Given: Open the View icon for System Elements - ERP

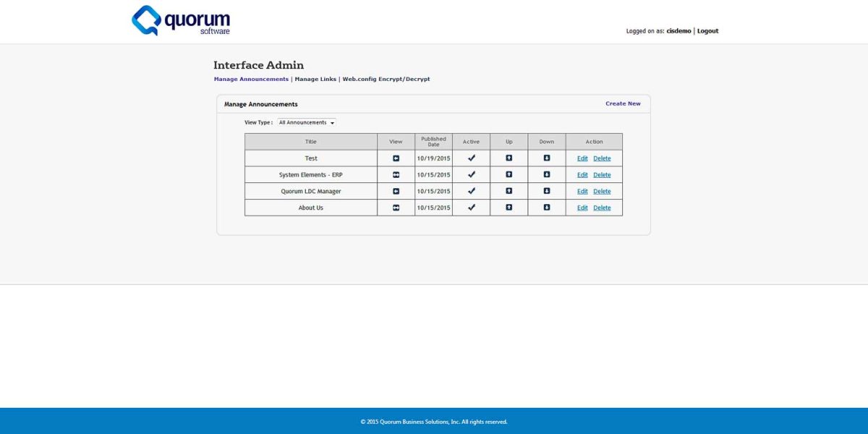Looking at the screenshot, I should [x=395, y=174].
